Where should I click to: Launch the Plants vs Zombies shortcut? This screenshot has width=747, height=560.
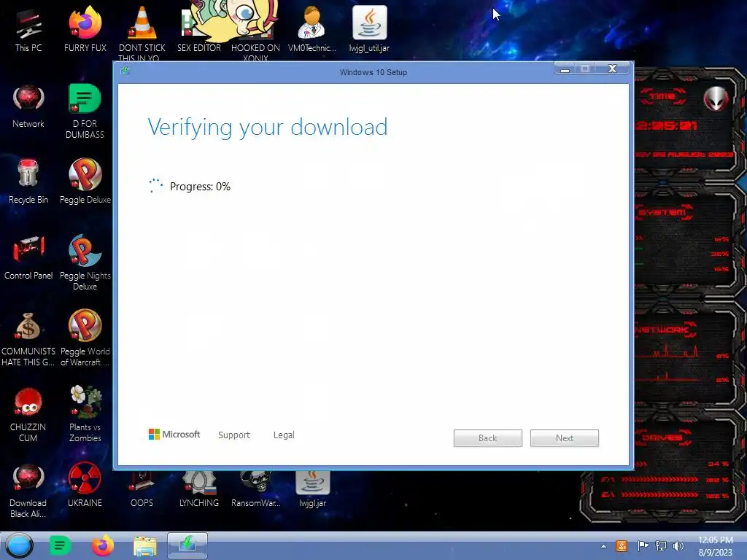(x=85, y=415)
